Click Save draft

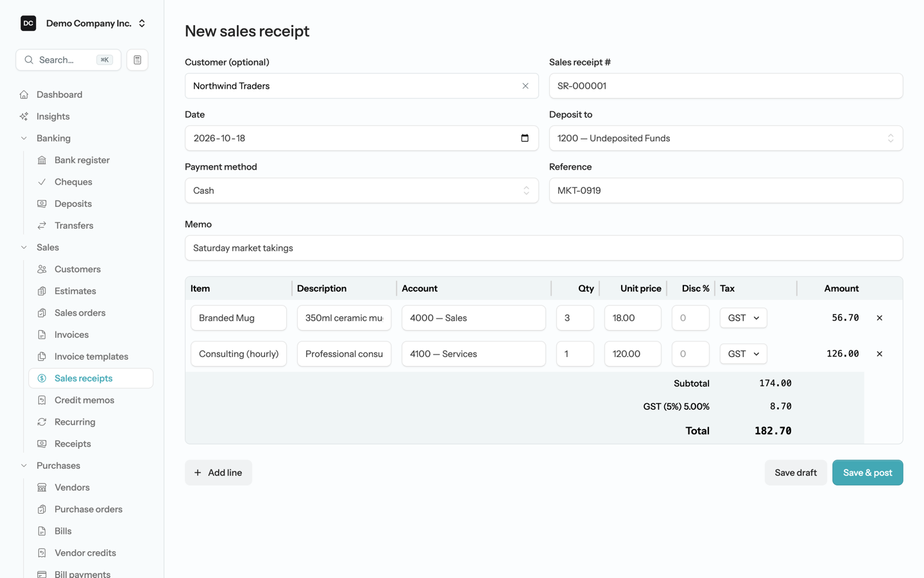[x=796, y=473]
